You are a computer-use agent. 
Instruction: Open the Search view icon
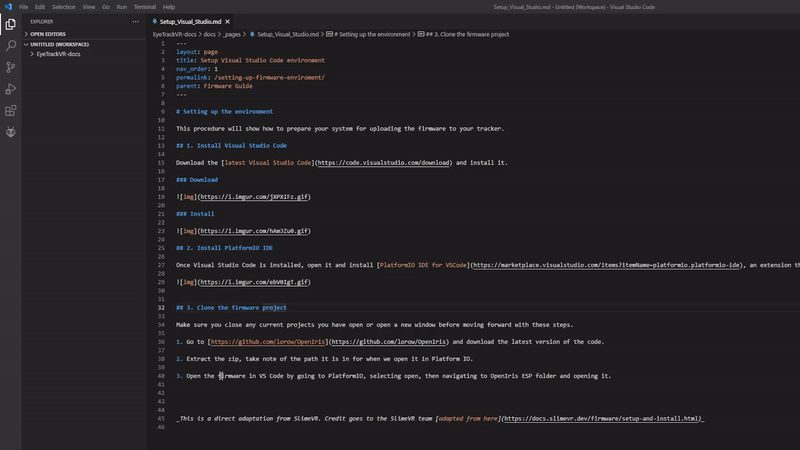(10, 46)
